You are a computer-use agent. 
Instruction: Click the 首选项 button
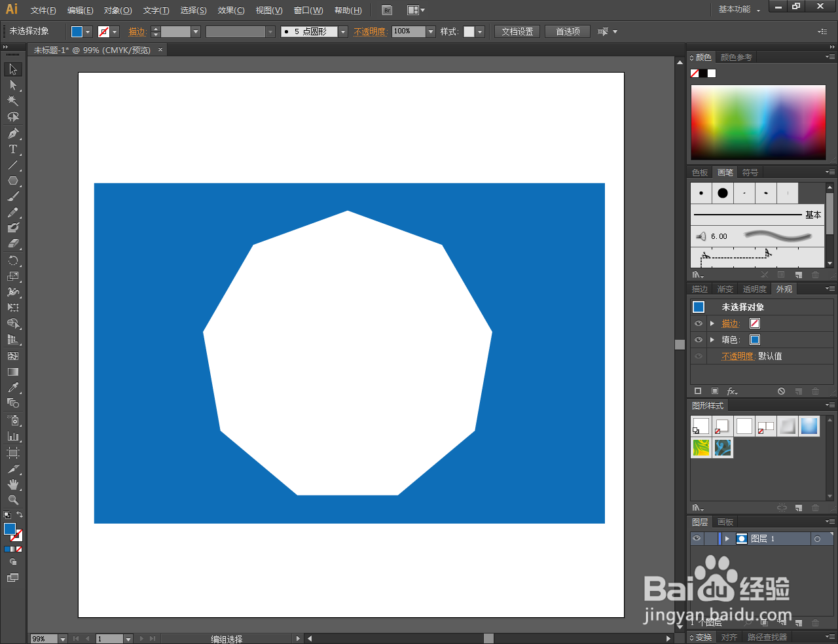pyautogui.click(x=568, y=31)
